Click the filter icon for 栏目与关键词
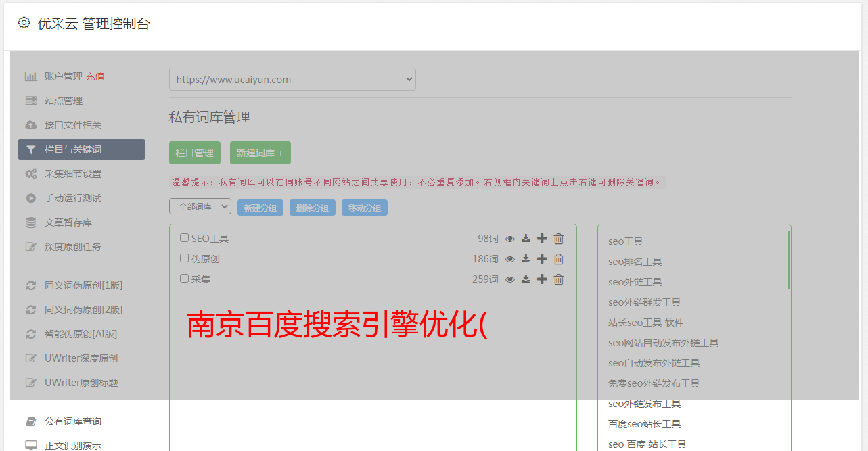 [x=30, y=149]
